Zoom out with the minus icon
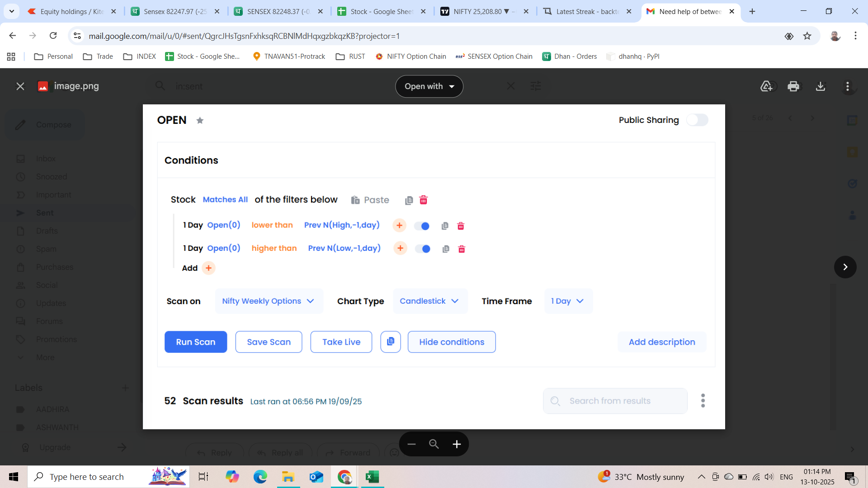Viewport: 868px width, 488px height. pos(411,444)
